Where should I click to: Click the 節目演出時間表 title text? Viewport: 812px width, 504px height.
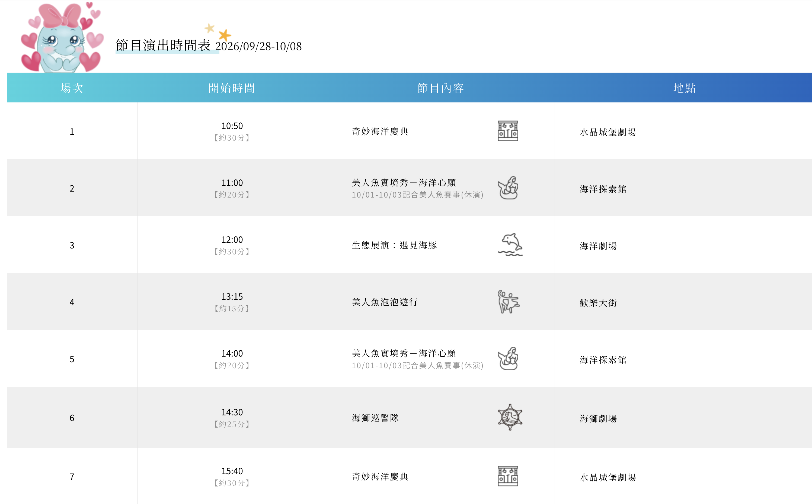tap(163, 45)
